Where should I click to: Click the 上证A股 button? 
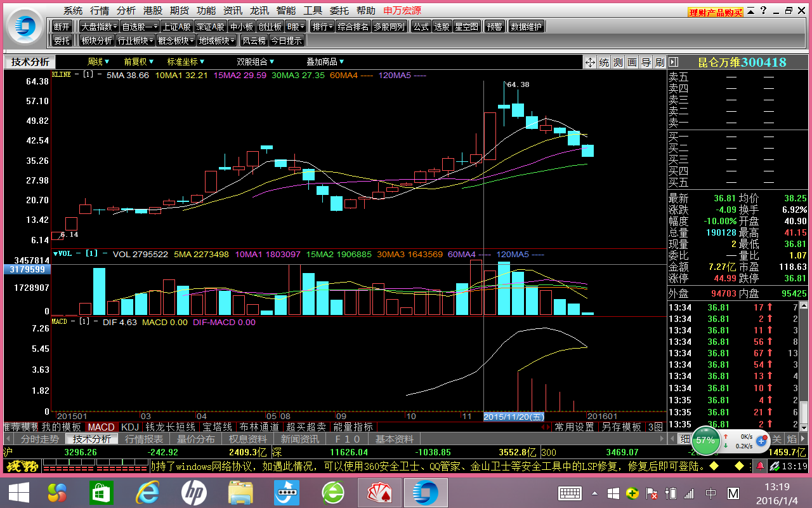tap(176, 27)
